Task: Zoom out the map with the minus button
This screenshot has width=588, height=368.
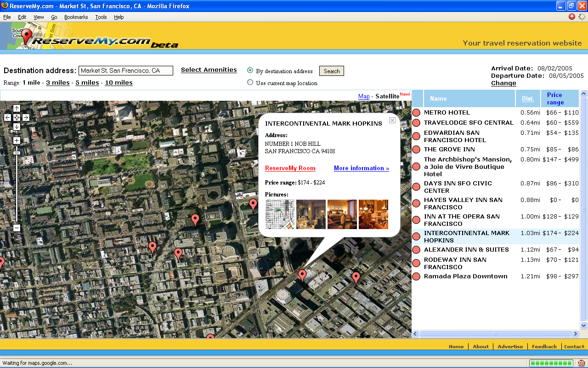Action: tap(17, 228)
